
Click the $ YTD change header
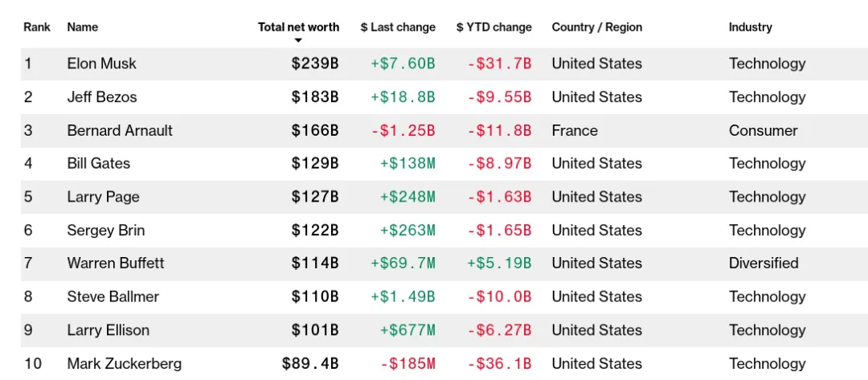pos(493,27)
